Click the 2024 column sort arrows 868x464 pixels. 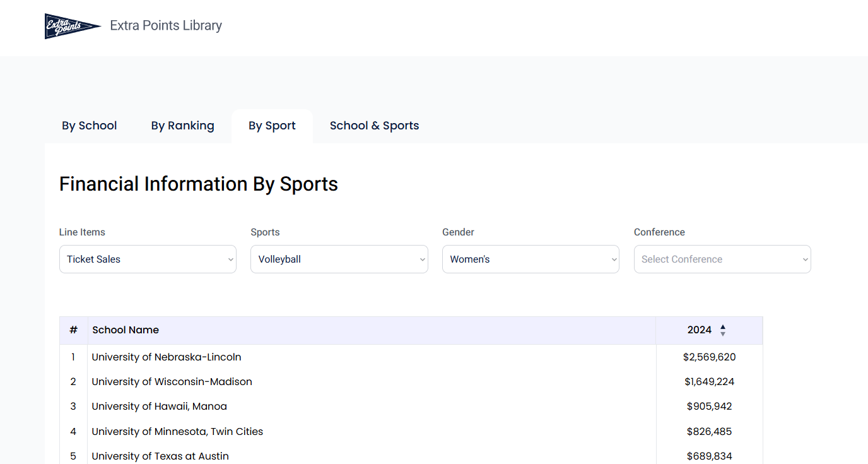[723, 330]
